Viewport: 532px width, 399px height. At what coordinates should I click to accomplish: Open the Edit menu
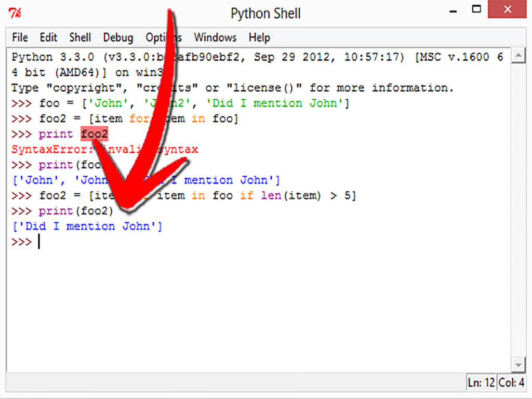(x=48, y=37)
